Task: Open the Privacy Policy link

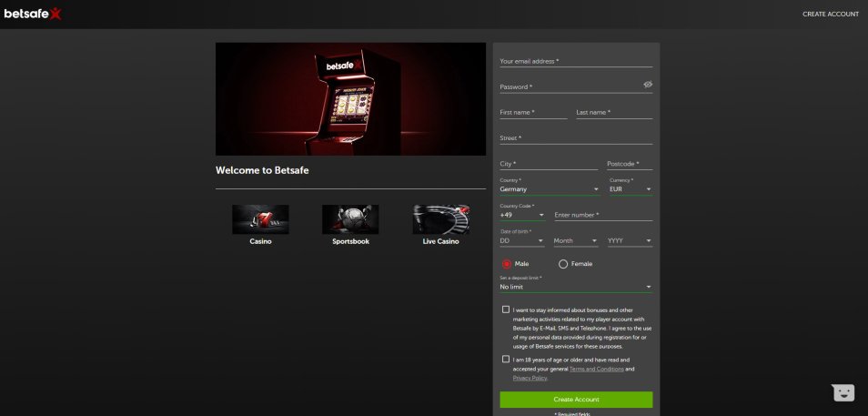Action: click(x=530, y=378)
